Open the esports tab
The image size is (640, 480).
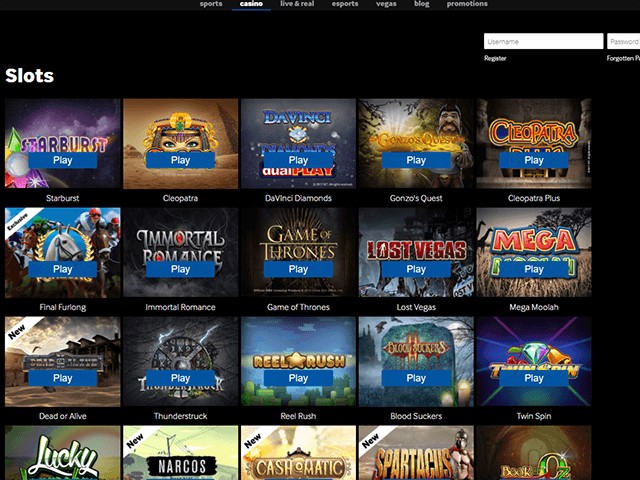pos(345,4)
